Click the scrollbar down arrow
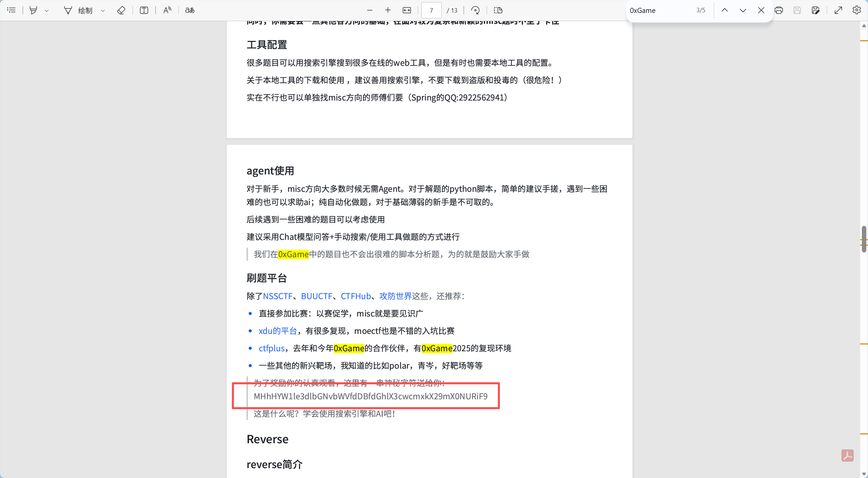 pyautogui.click(x=864, y=474)
